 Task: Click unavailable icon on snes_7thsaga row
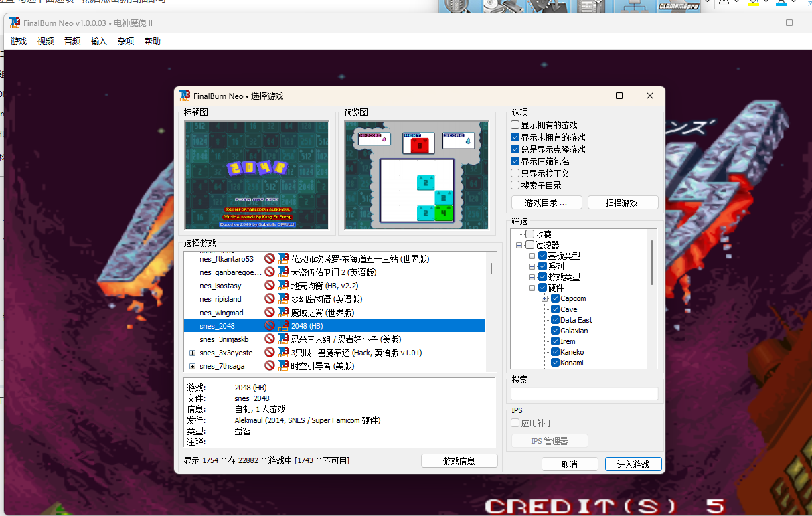pyautogui.click(x=270, y=366)
